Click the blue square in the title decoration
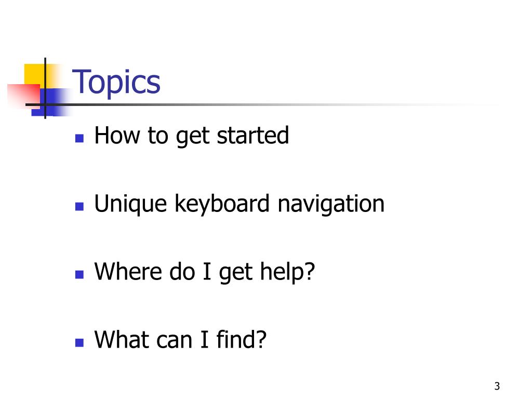 [x=51, y=102]
